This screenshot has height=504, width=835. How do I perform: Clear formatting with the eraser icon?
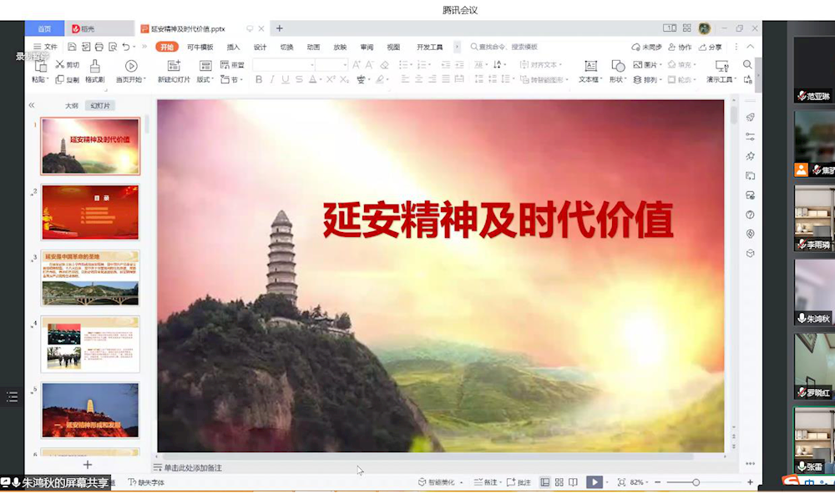click(x=384, y=65)
